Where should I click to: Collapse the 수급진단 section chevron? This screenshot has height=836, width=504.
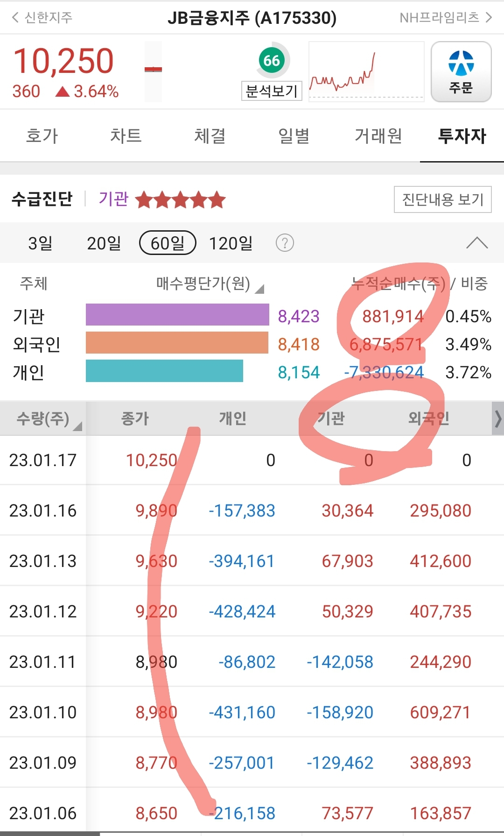tap(477, 243)
